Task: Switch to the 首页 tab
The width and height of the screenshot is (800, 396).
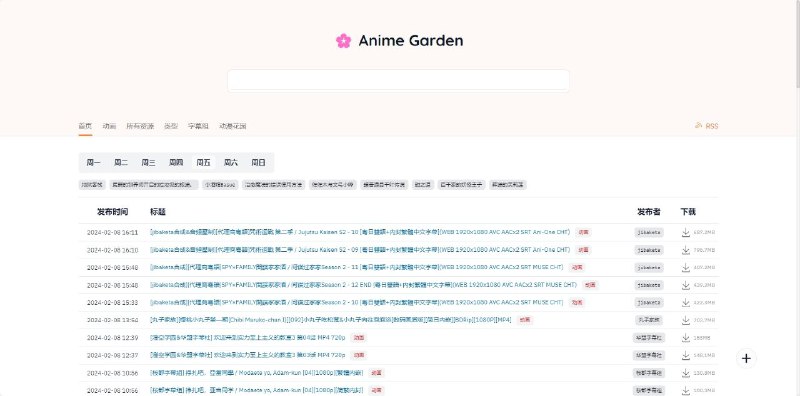Action: [85, 126]
